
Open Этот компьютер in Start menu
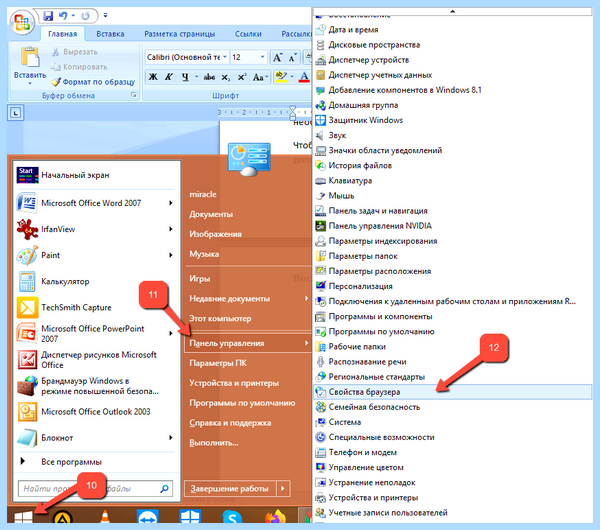(220, 318)
